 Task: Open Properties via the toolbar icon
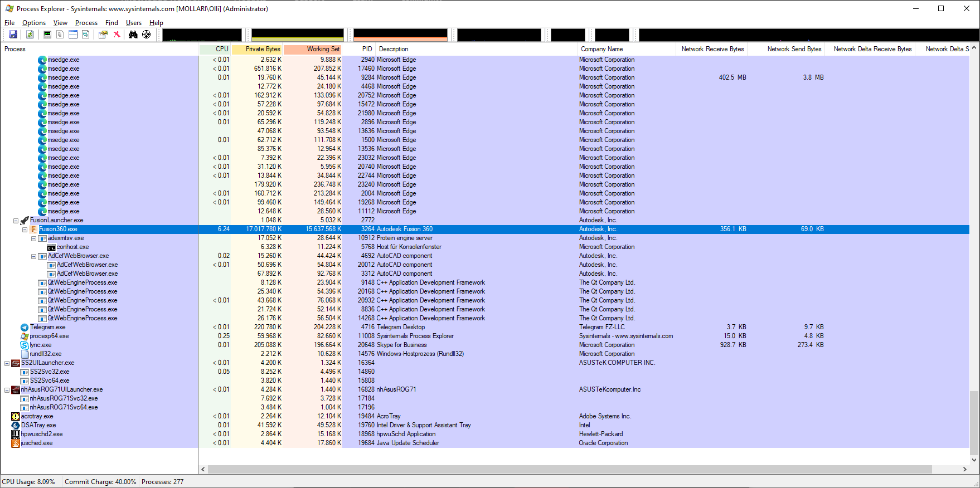click(103, 35)
